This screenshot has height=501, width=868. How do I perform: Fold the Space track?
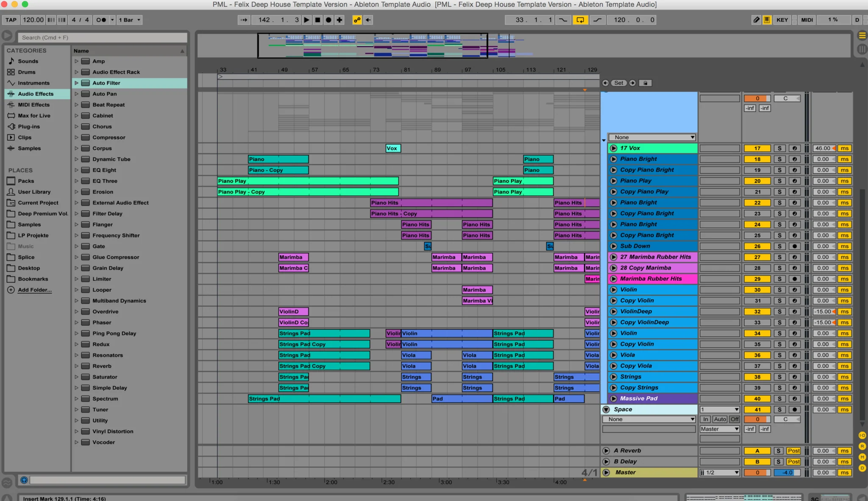coord(606,410)
